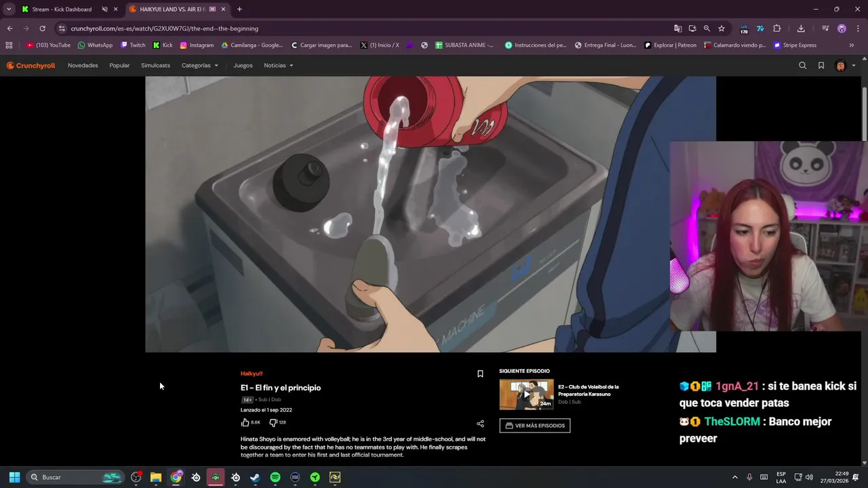
Task: Open Steam from the taskbar
Action: (255, 477)
